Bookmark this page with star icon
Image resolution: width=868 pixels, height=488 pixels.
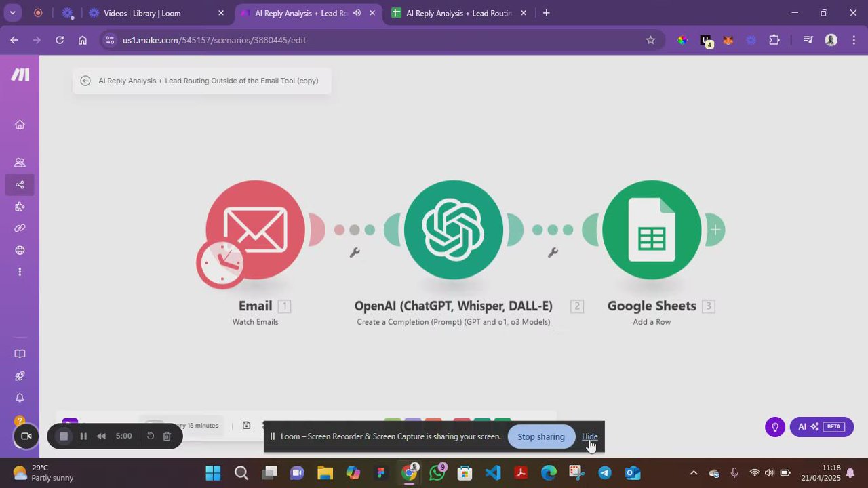[650, 40]
